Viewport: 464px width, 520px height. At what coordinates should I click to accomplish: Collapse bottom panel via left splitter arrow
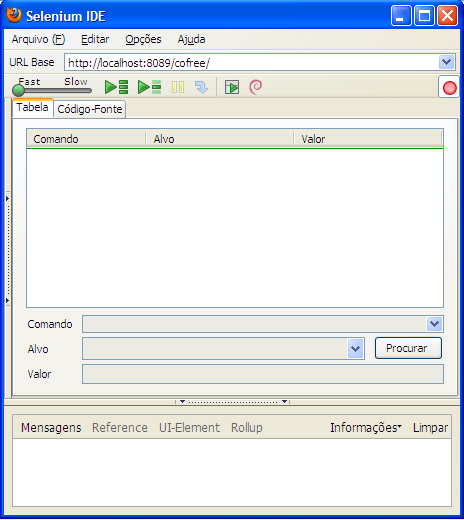[x=182, y=401]
